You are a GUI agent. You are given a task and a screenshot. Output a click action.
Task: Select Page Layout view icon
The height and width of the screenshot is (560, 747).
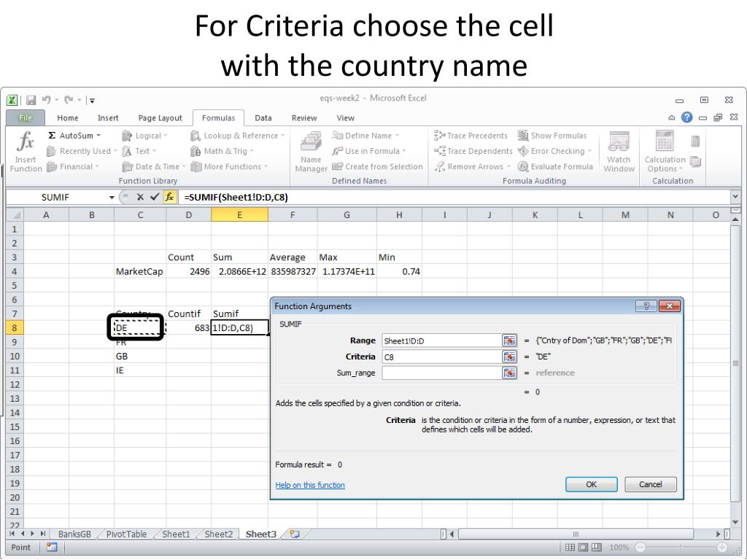point(583,548)
